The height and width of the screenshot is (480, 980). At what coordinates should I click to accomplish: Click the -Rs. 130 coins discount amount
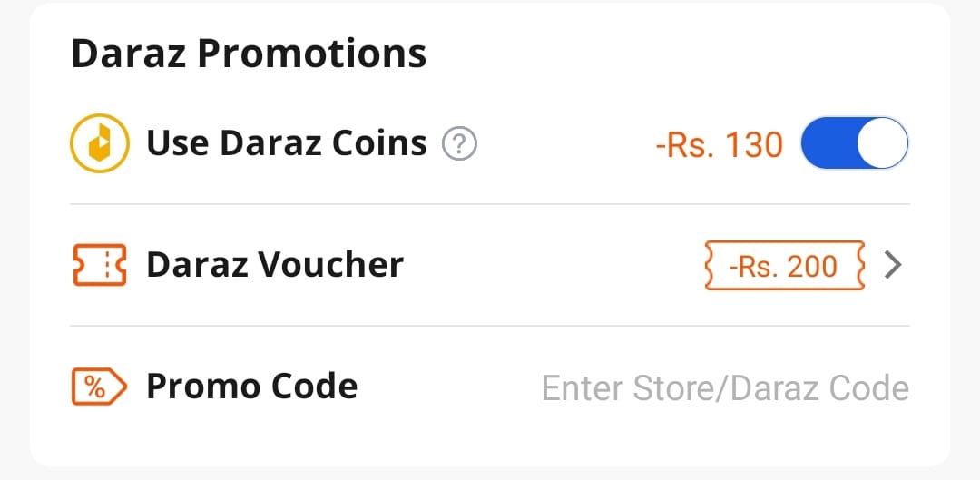click(720, 145)
